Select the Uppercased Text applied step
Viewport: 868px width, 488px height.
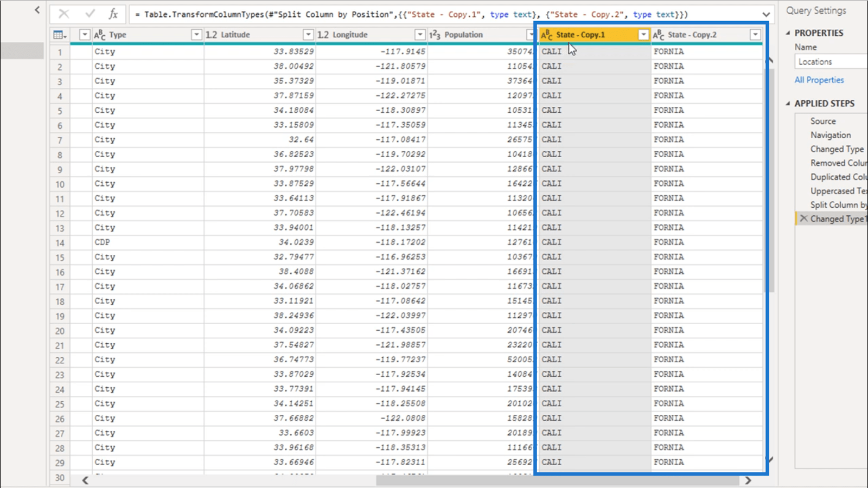[x=839, y=191]
